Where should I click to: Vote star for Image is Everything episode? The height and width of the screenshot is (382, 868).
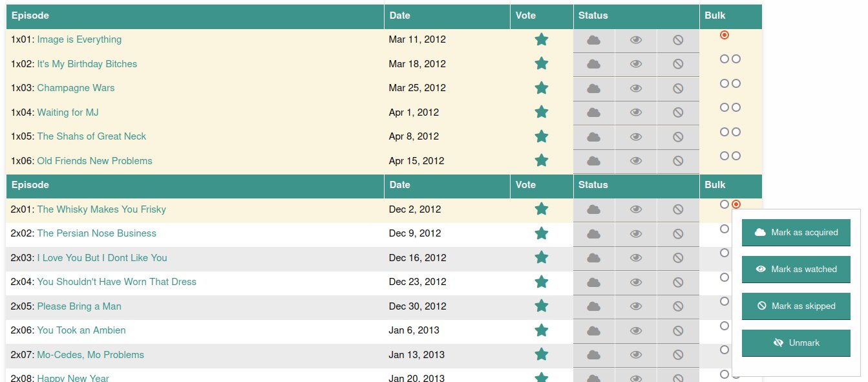tap(542, 39)
